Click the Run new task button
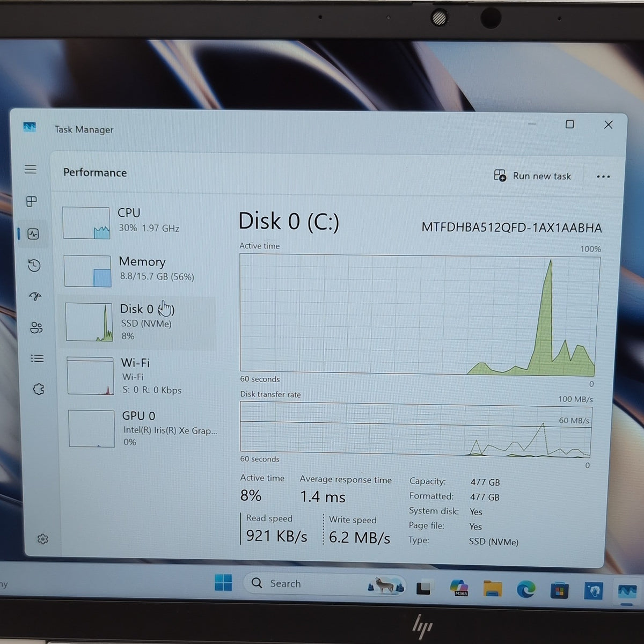644x644 pixels. pyautogui.click(x=532, y=176)
